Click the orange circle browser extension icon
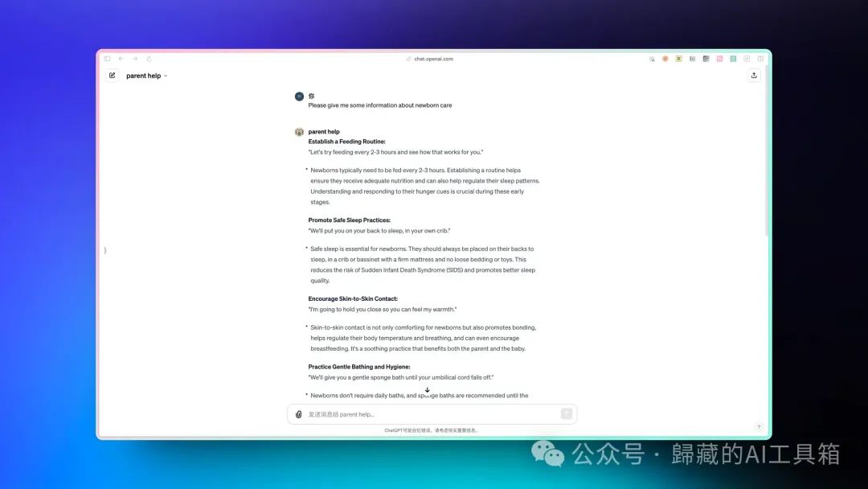 (x=665, y=59)
